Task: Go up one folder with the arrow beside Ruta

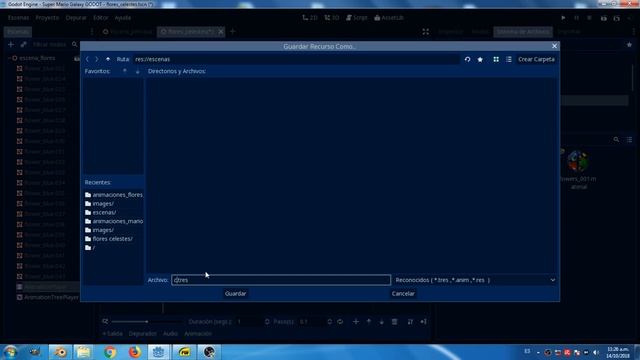Action: [108, 59]
